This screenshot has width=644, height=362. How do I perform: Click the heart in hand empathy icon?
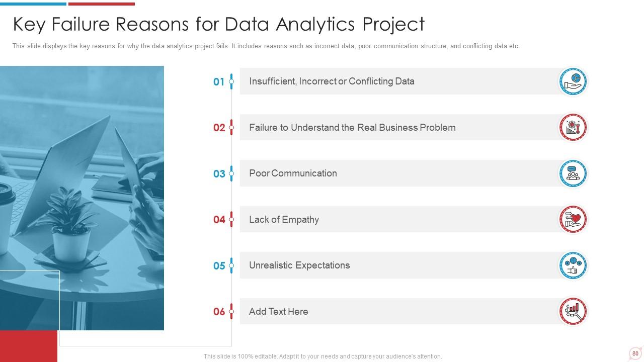pos(573,220)
